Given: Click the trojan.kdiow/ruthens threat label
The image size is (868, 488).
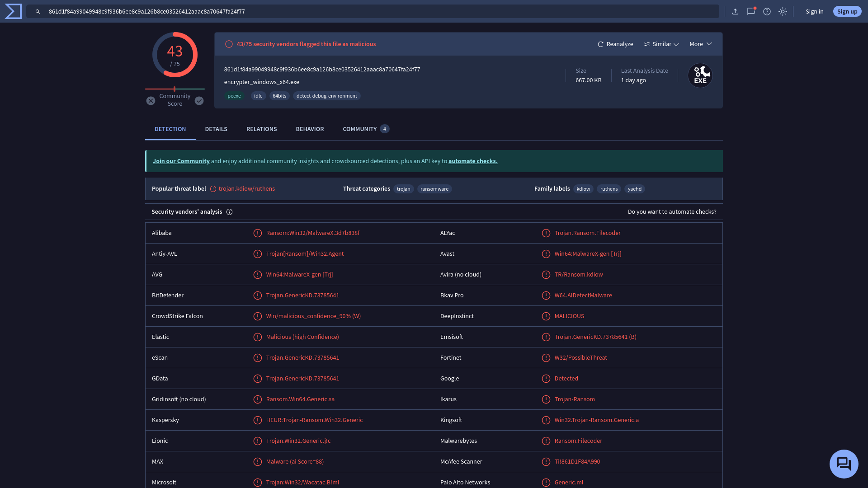Looking at the screenshot, I should [246, 189].
